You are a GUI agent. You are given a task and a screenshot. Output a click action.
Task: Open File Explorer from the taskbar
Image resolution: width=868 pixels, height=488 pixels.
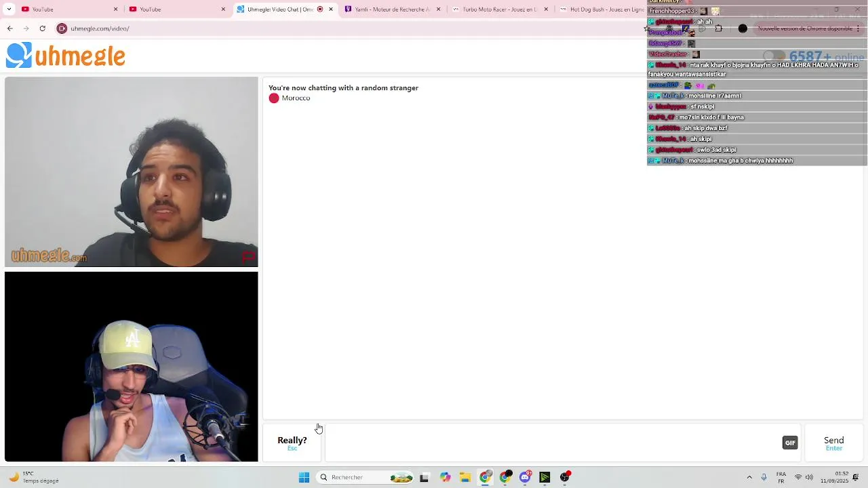click(x=465, y=477)
